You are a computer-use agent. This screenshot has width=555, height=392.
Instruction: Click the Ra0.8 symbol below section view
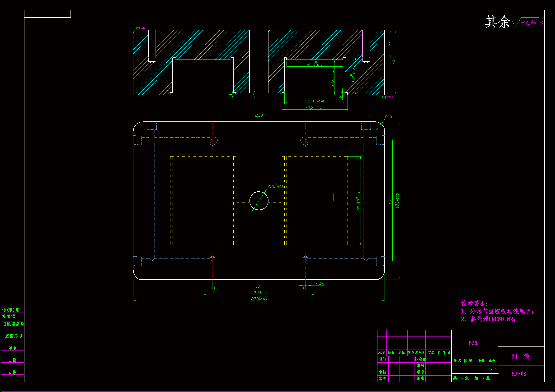(x=388, y=97)
